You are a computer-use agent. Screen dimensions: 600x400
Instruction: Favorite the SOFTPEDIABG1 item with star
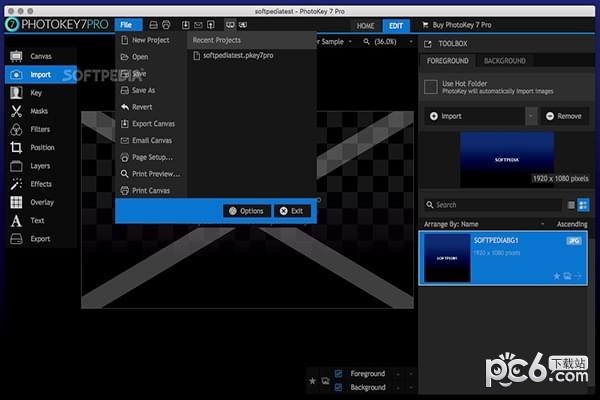557,276
